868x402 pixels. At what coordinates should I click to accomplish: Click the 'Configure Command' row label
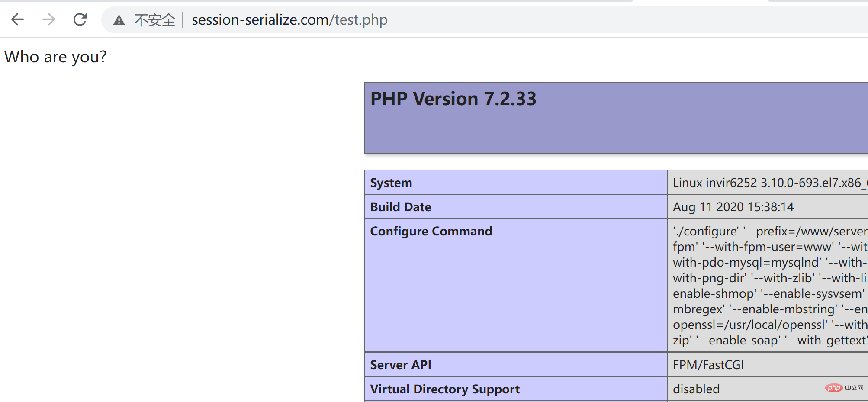(431, 231)
